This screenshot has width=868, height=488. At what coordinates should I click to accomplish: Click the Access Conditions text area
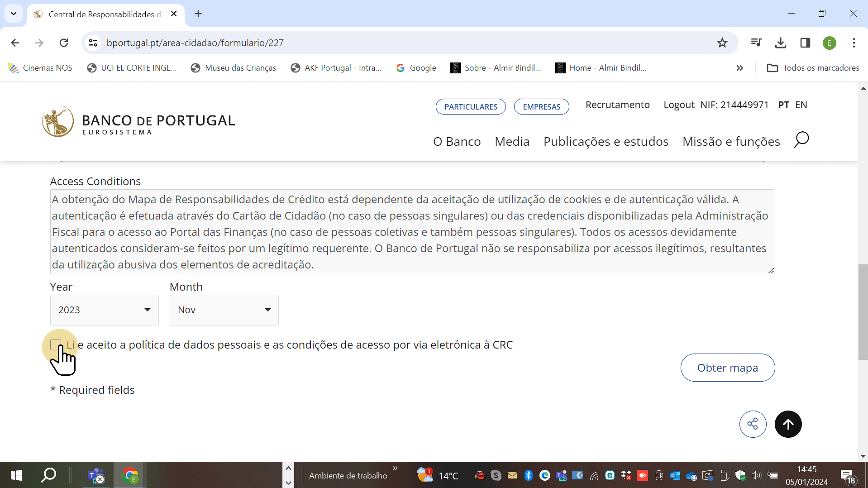pyautogui.click(x=412, y=232)
